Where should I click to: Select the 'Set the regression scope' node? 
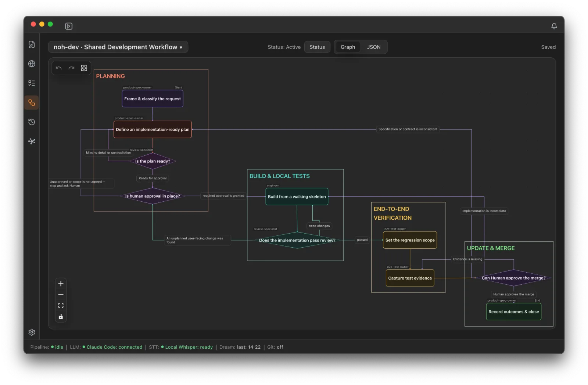click(x=410, y=240)
